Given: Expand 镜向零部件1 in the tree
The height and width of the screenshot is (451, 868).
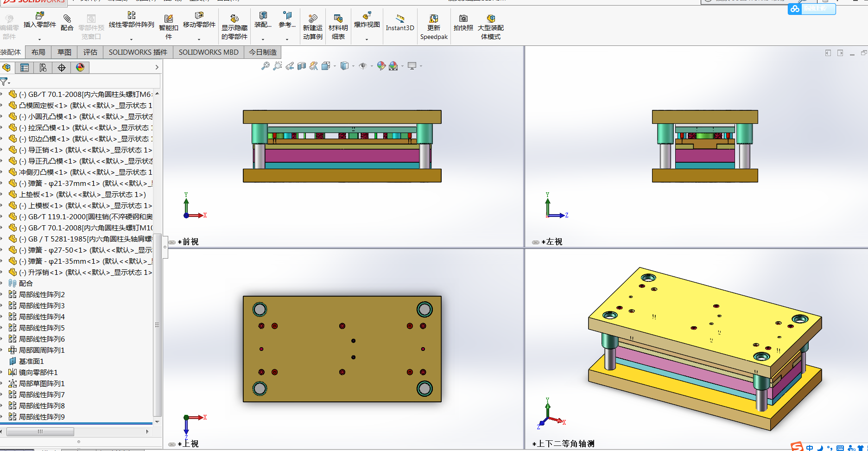Looking at the screenshot, I should pos(2,372).
